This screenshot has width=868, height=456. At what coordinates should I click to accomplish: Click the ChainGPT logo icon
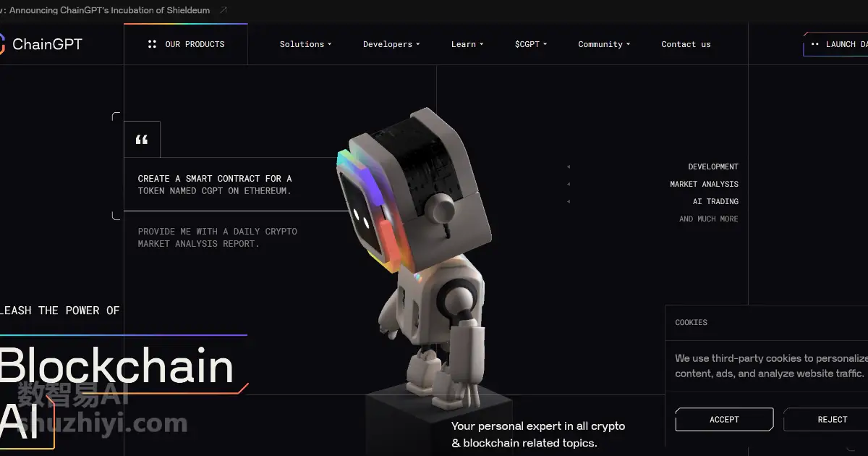[x=2, y=44]
